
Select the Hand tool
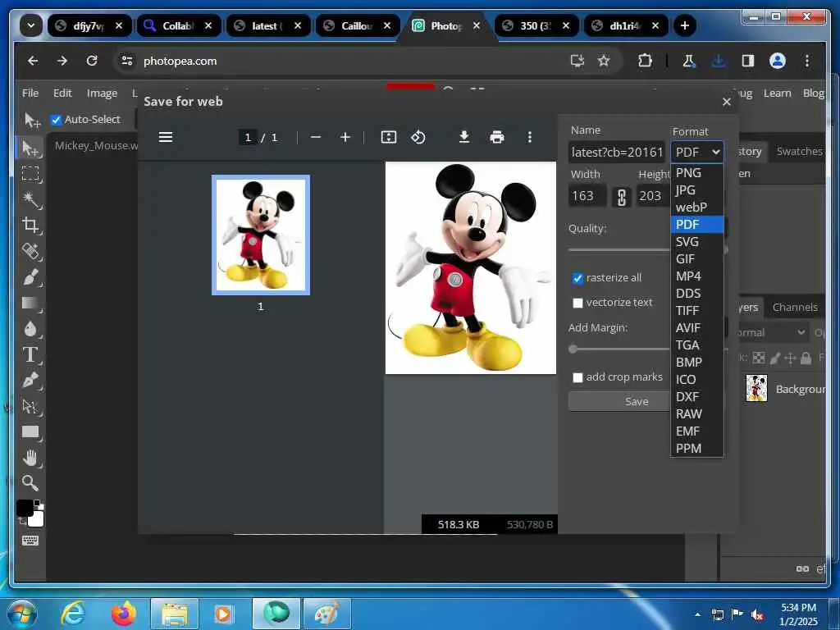30,457
